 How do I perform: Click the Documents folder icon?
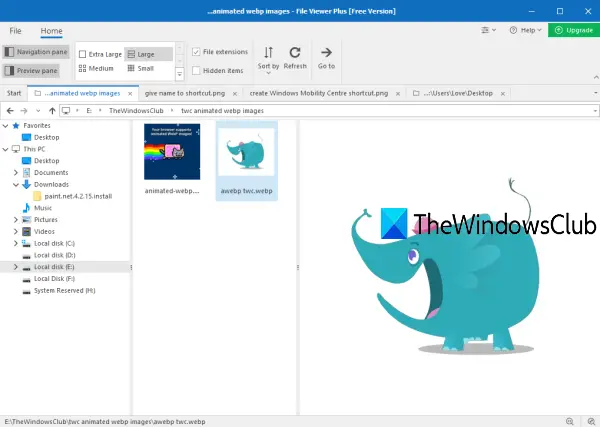pos(26,173)
